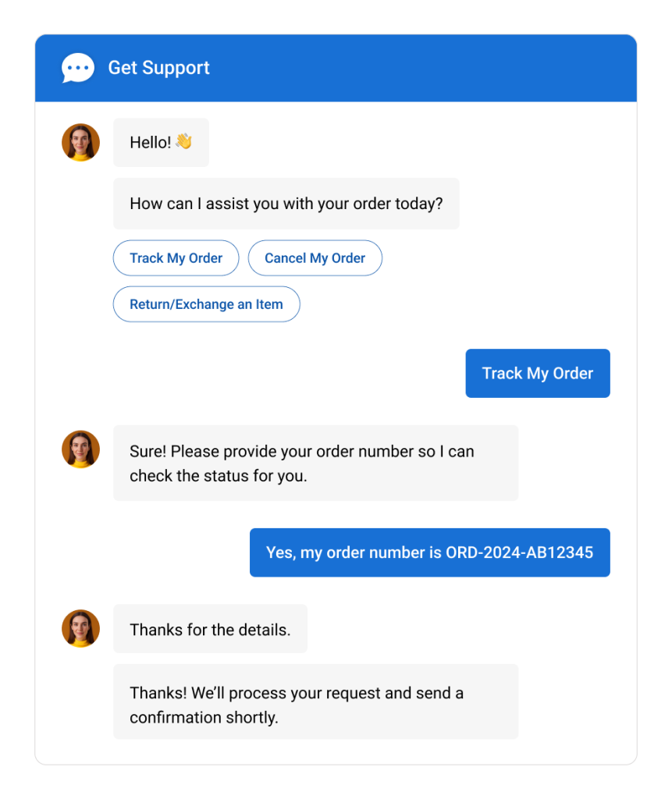Click the Please provide your order number message
Viewport: 672px width, 799px height.
pos(315,463)
